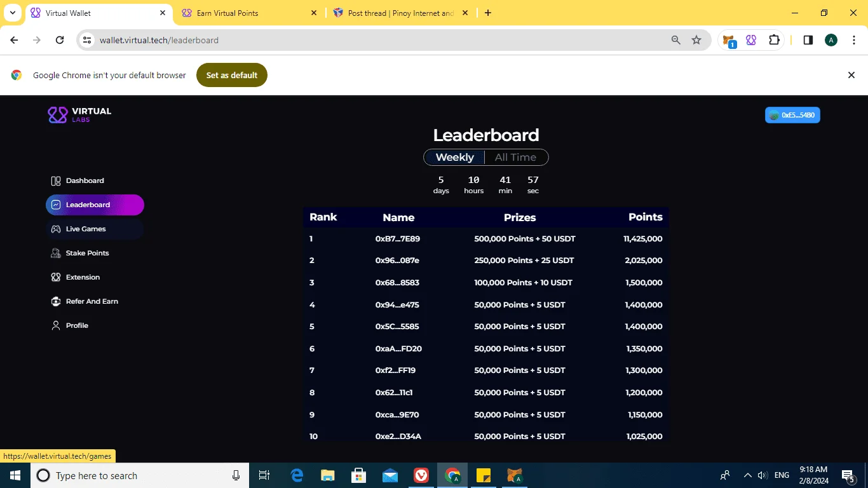The height and width of the screenshot is (488, 868).
Task: Click the name 0x96...087e
Action: [397, 261]
